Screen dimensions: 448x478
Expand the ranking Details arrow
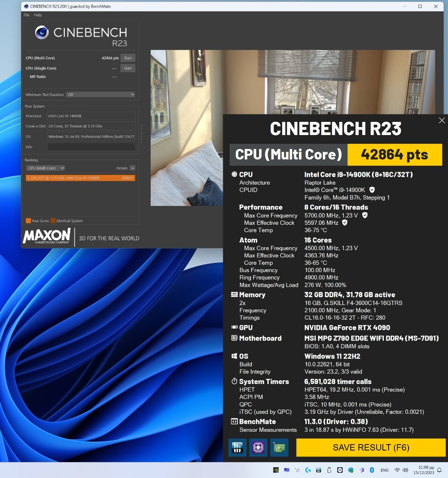point(132,168)
